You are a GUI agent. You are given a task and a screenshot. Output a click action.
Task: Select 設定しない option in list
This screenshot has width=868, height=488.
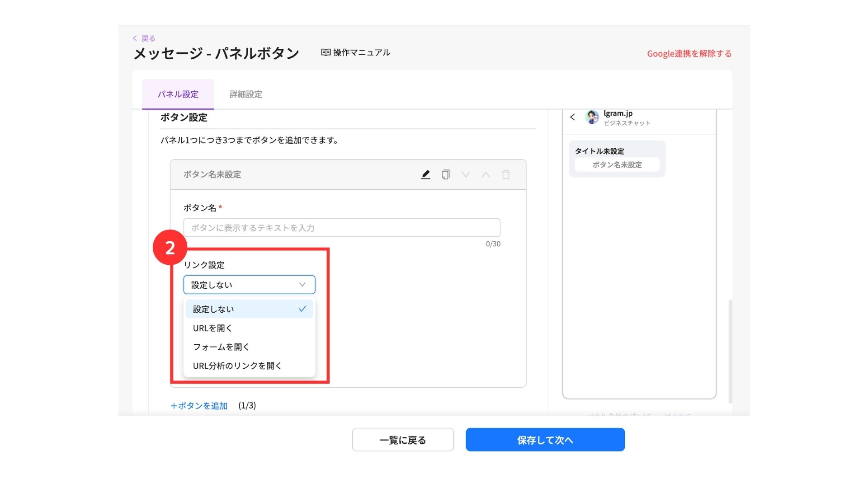click(x=249, y=309)
